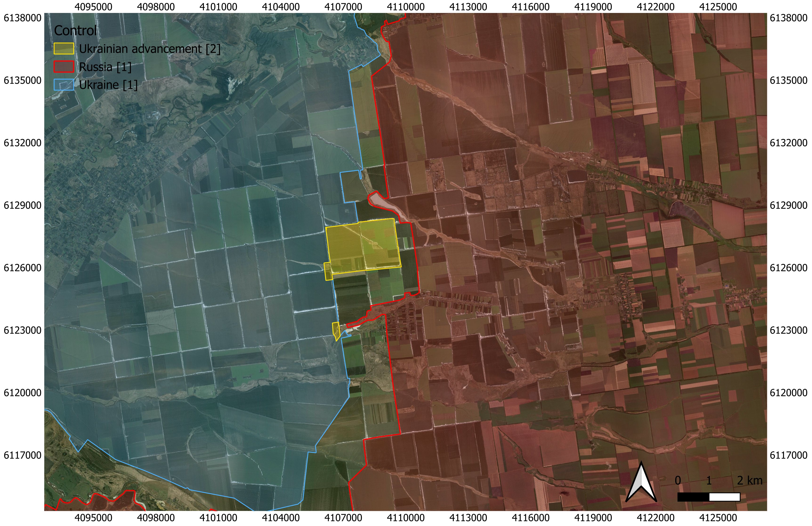Click the right axis label 6120000
Screen dimensions: 812x526
788,393
